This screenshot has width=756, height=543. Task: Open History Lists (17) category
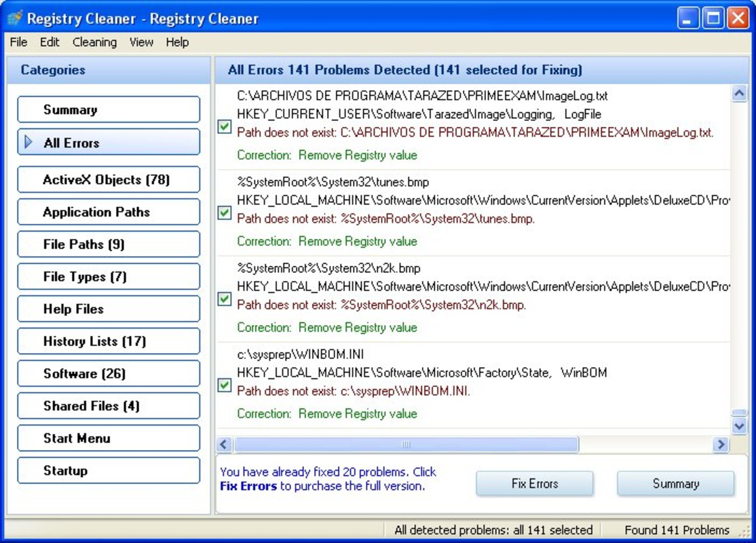(x=109, y=341)
